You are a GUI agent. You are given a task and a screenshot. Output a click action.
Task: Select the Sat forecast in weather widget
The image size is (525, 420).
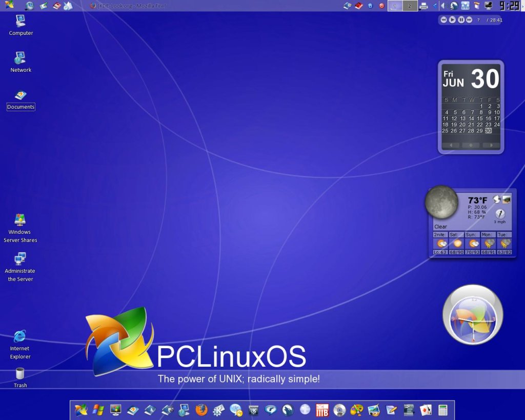tap(456, 243)
